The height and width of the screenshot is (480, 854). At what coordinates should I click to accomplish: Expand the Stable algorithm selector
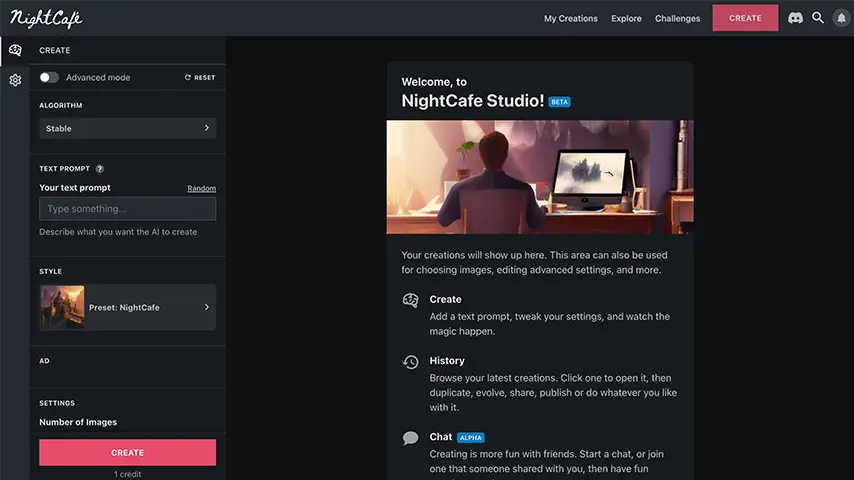[127, 128]
